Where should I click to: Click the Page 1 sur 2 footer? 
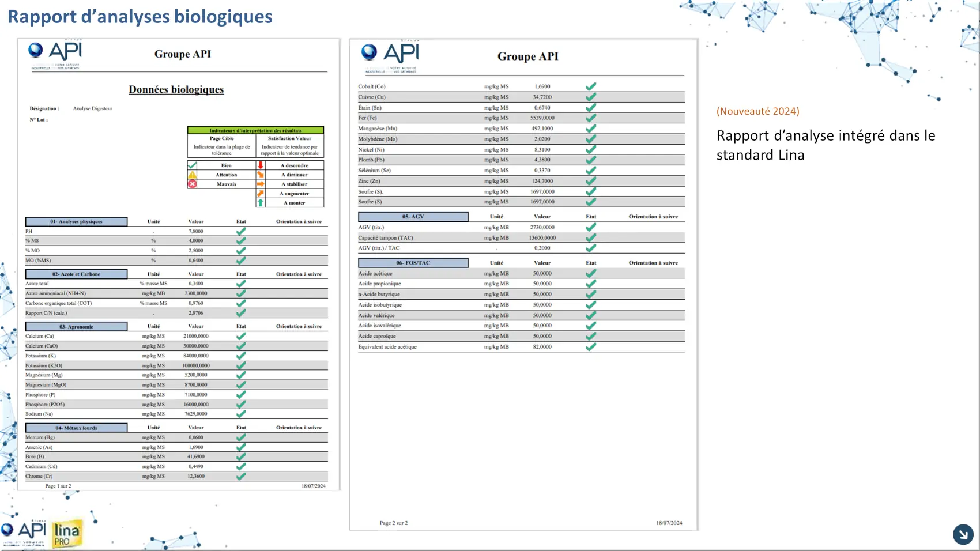pos(58,486)
